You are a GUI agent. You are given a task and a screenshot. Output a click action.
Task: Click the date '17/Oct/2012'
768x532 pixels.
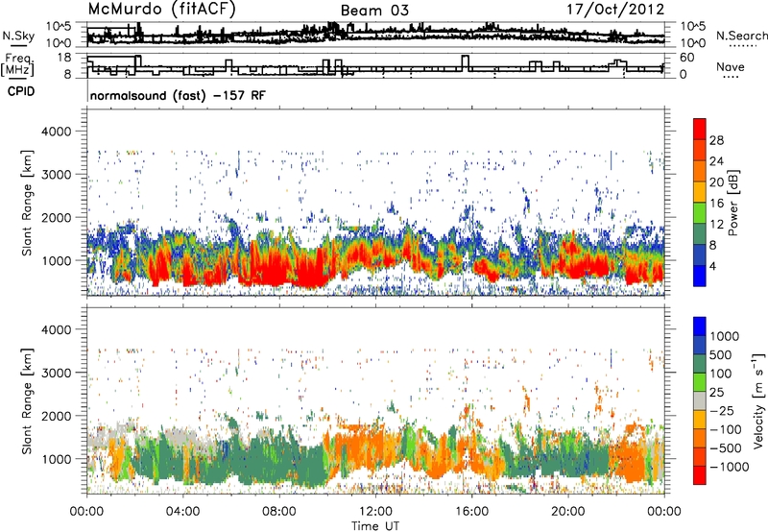pyautogui.click(x=615, y=10)
